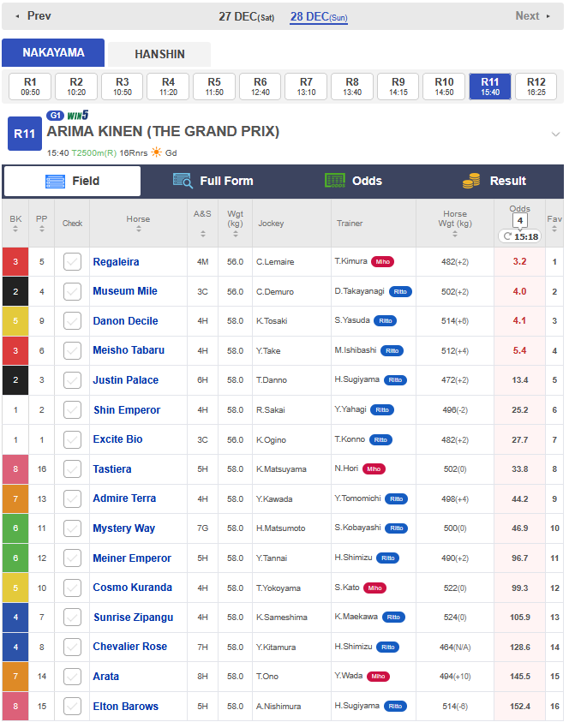This screenshot has height=728, width=569.
Task: Open race R10 at 14:50
Action: coord(444,87)
